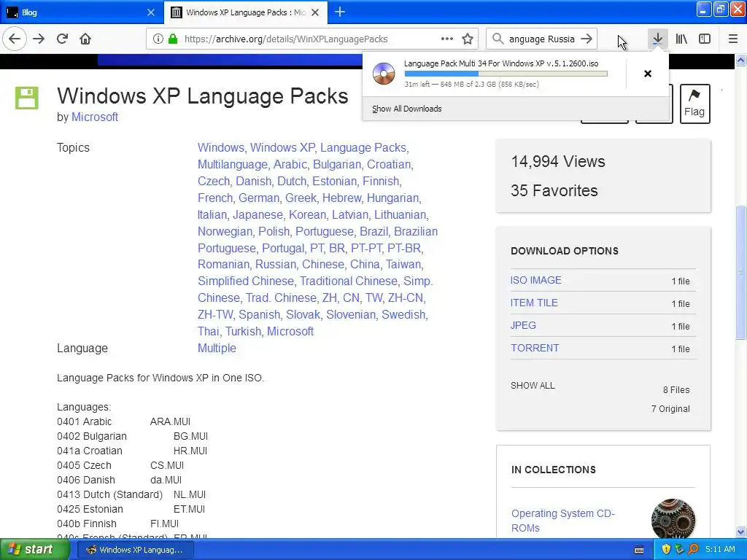Click the green secure padlock icon
The image size is (747, 560).
pyautogui.click(x=173, y=39)
